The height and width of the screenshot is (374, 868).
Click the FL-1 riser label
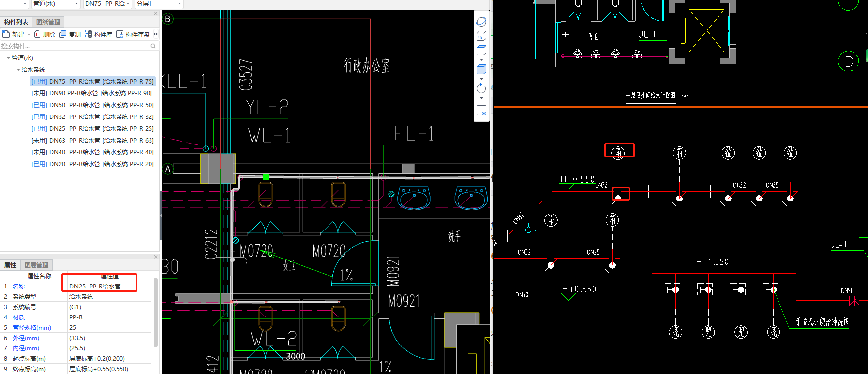click(x=414, y=133)
